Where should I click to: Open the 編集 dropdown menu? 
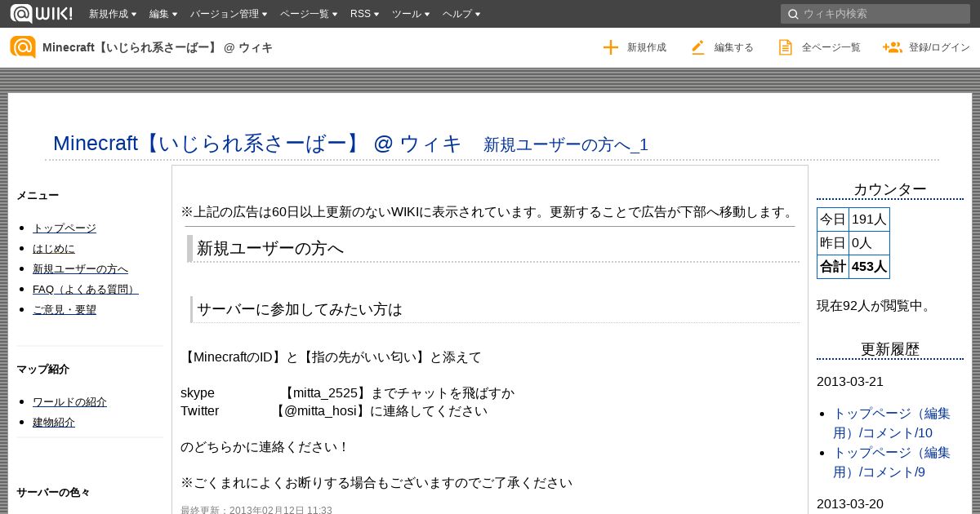point(163,14)
